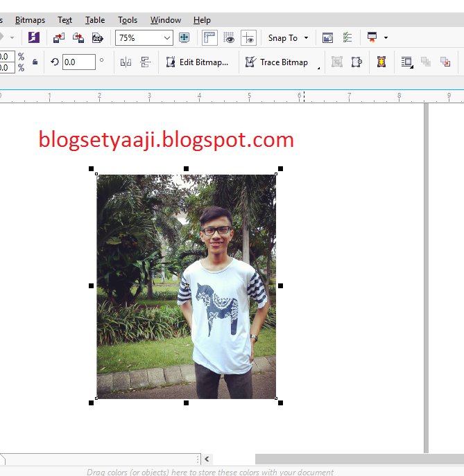Click the To Front of Layer icon

point(426,62)
